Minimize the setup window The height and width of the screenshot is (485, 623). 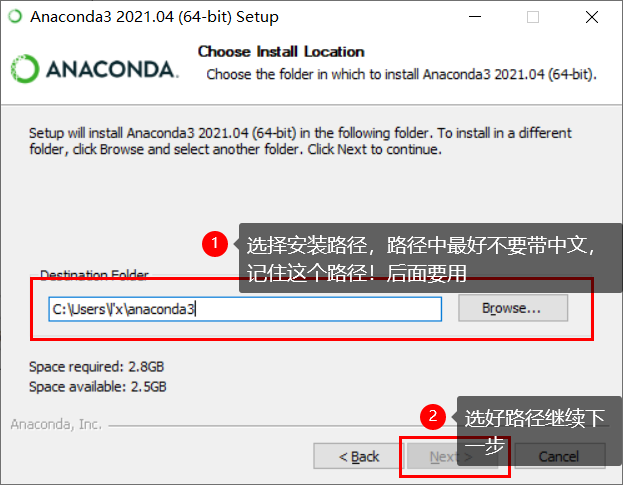pyautogui.click(x=475, y=17)
